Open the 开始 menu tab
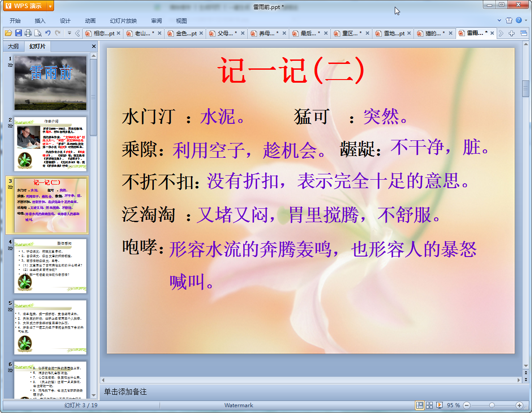The image size is (532, 413). (x=15, y=21)
